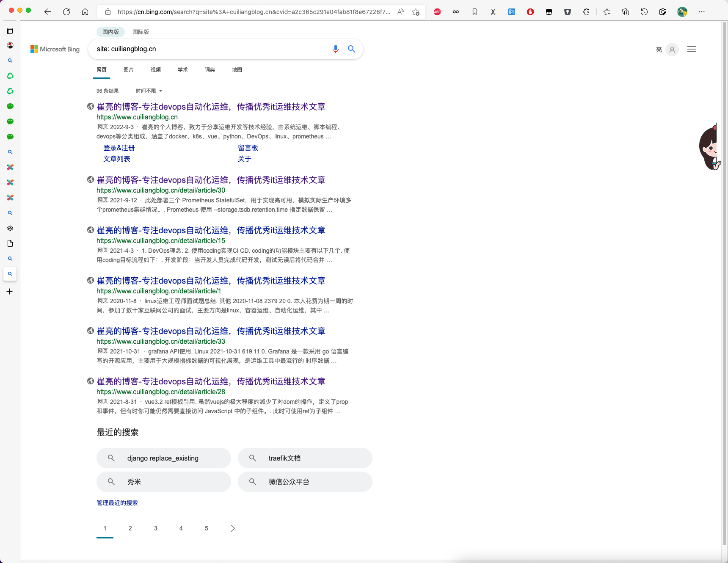Select the 地图 search tab
This screenshot has height=563, width=728.
(237, 70)
